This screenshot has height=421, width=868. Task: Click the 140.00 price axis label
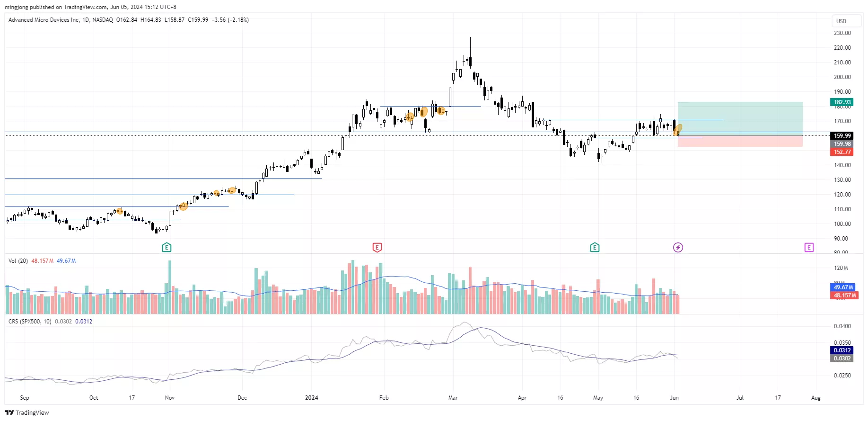(x=842, y=165)
